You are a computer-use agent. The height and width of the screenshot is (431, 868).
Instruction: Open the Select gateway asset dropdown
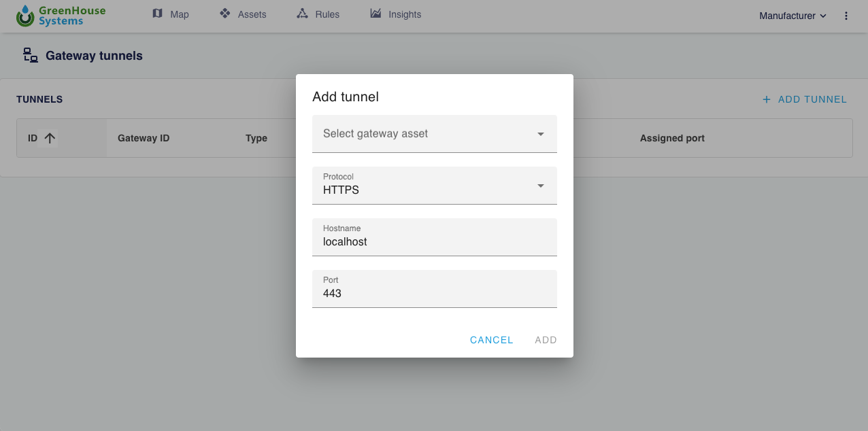tap(435, 133)
